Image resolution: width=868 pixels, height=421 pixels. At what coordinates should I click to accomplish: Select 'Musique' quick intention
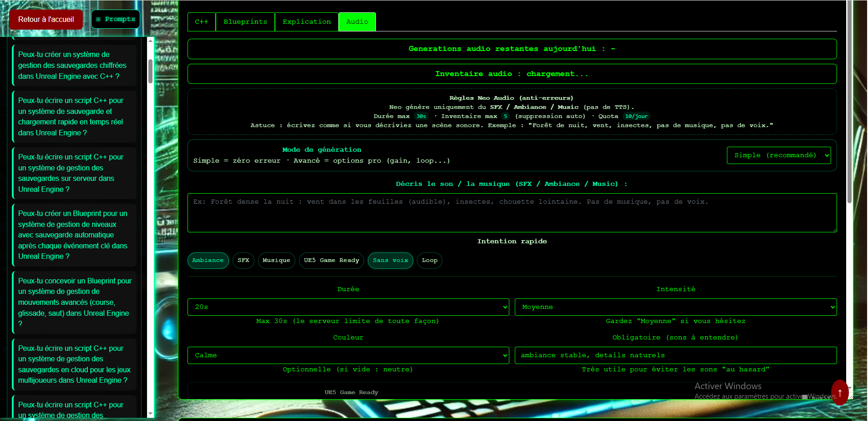276,260
